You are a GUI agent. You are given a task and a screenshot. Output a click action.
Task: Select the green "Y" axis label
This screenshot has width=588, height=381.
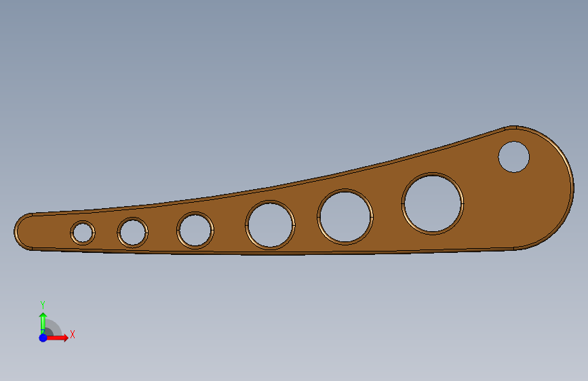click(43, 305)
